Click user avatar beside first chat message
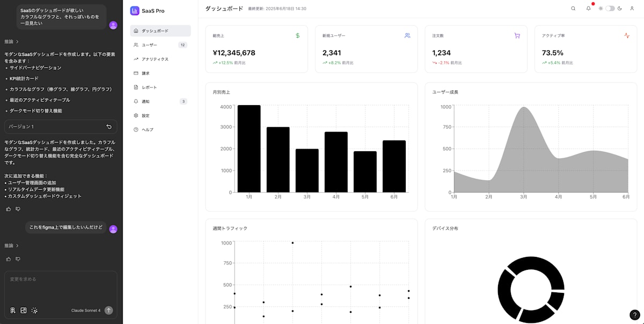This screenshot has height=324, width=644. (113, 25)
